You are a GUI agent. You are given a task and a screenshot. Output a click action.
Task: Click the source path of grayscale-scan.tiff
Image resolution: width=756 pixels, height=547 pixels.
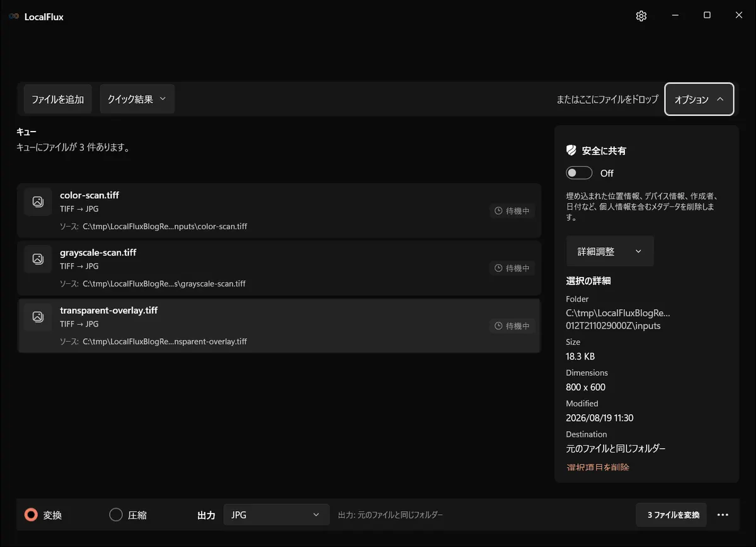click(164, 283)
